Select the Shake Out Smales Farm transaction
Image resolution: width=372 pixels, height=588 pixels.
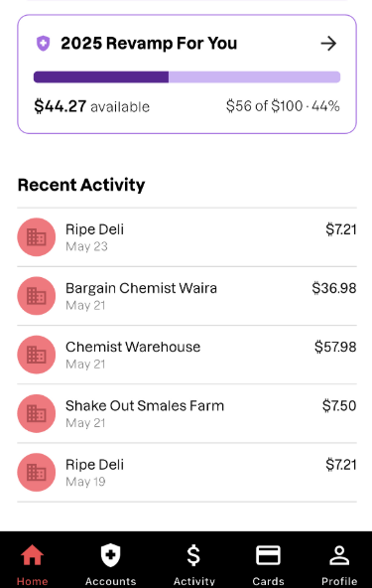(x=186, y=413)
